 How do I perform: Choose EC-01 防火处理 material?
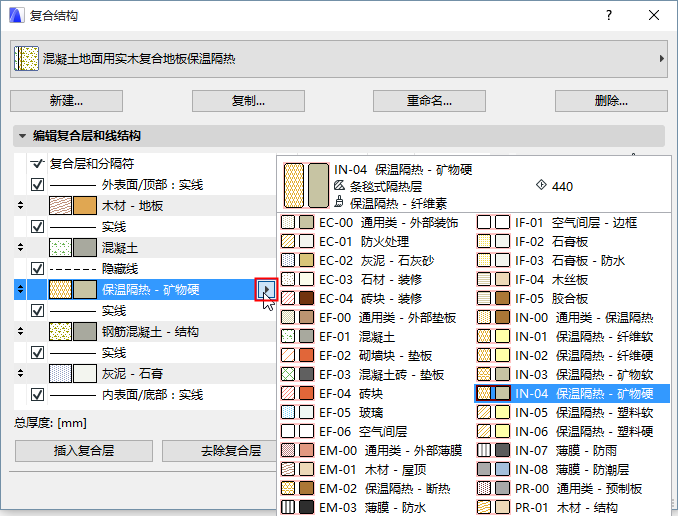345,242
